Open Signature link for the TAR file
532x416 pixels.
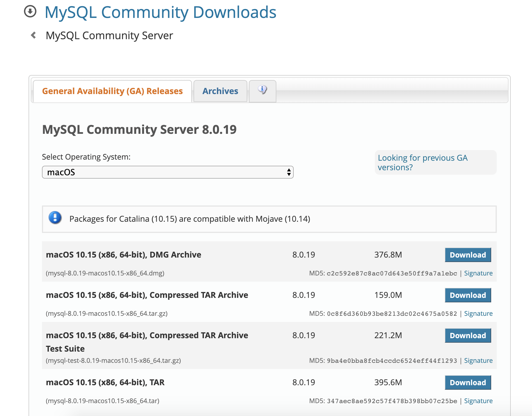click(478, 401)
